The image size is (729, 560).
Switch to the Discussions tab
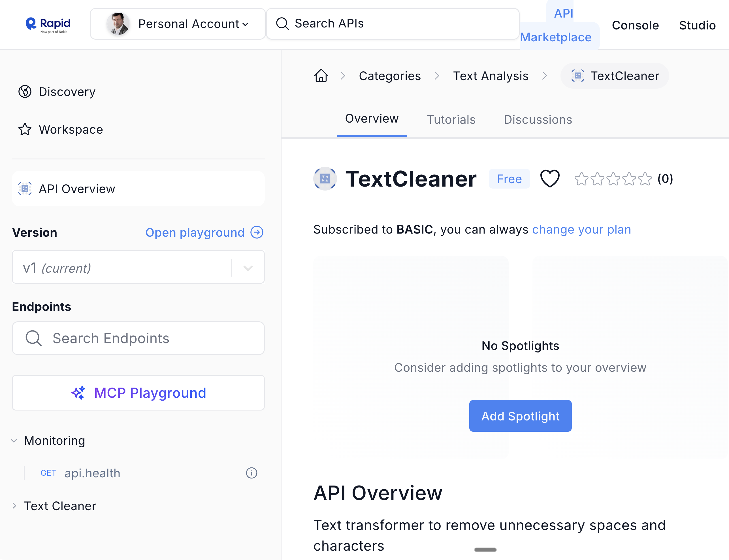pos(538,120)
